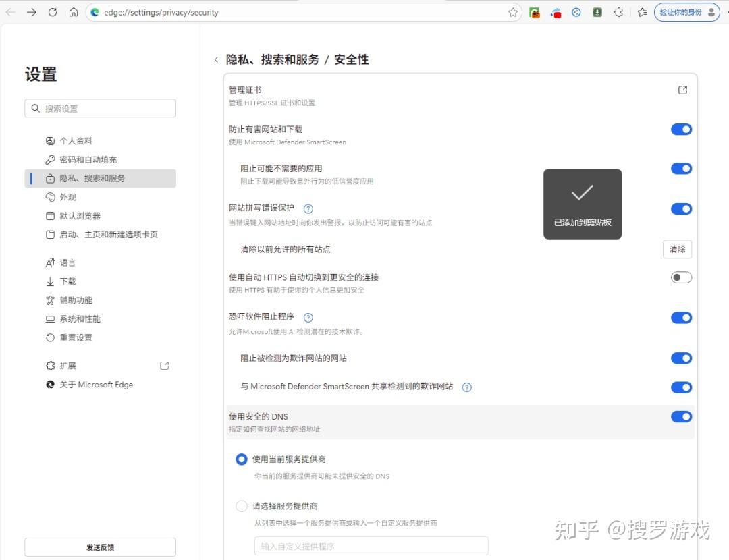Open 默认浏览器 settings section

[x=100, y=216]
